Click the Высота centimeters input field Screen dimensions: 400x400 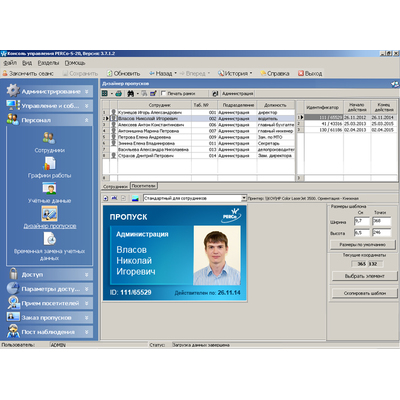point(362,233)
